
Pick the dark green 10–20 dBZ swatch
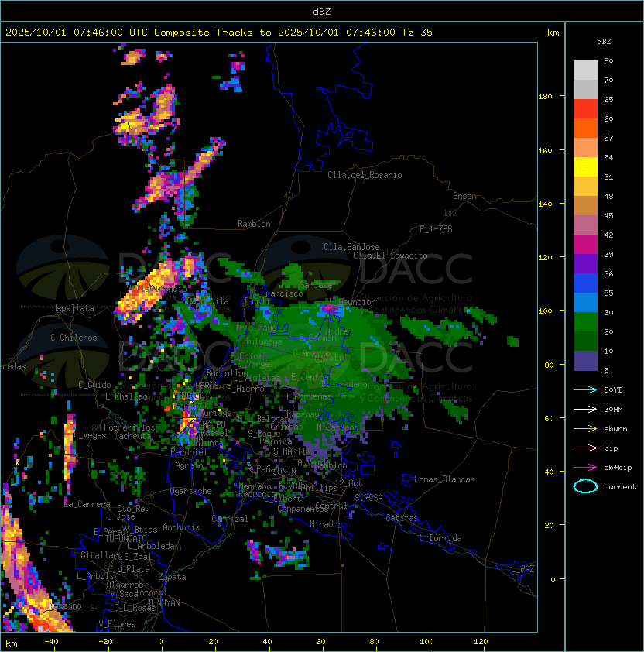pos(585,341)
